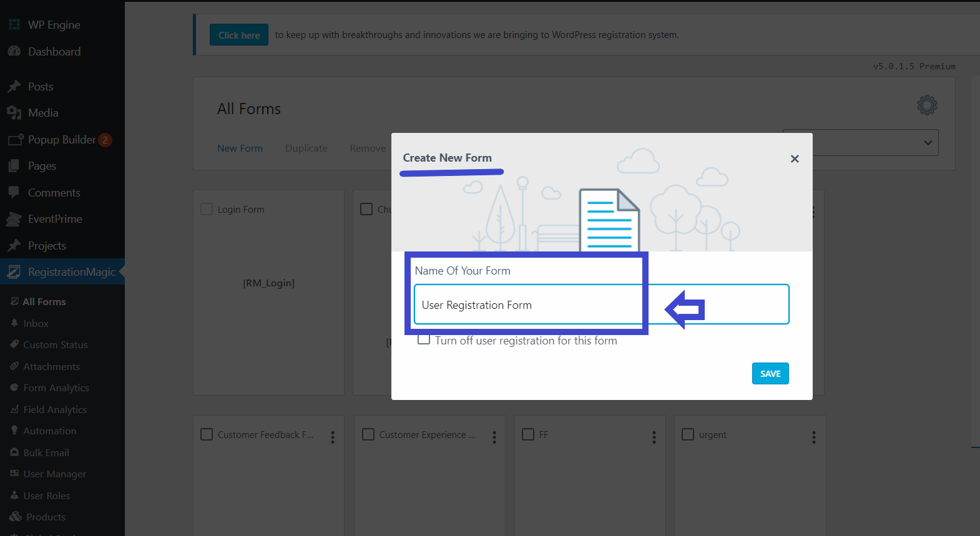This screenshot has height=536, width=980.
Task: Click the Projects pin icon
Action: click(x=14, y=246)
